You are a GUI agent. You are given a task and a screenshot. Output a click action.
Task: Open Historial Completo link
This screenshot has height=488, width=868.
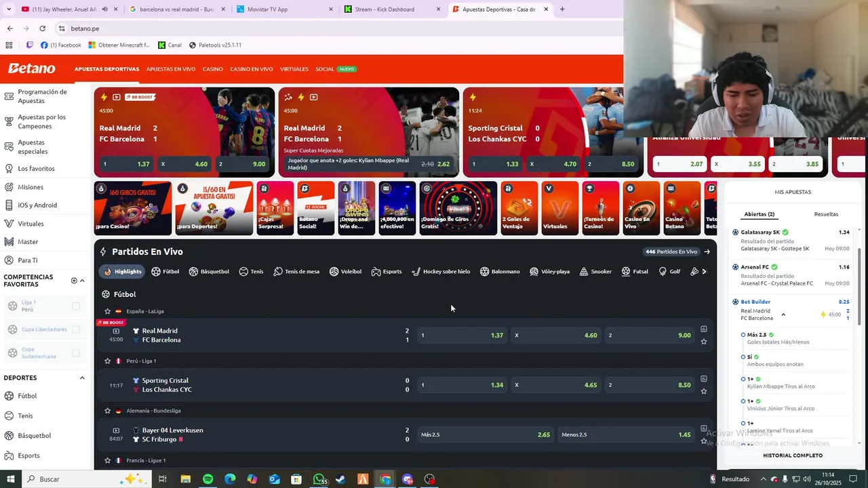[x=793, y=455]
